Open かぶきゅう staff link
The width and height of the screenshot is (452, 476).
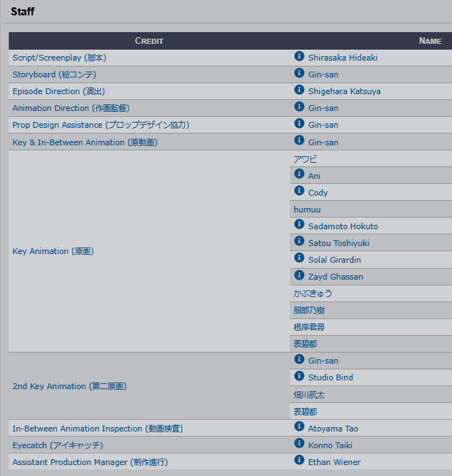click(313, 293)
